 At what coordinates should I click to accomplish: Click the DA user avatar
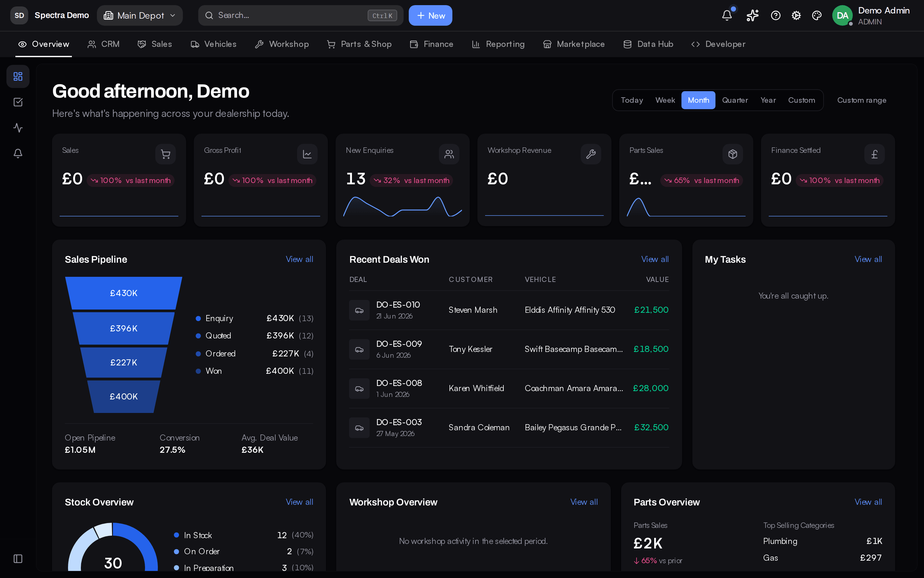(x=842, y=15)
